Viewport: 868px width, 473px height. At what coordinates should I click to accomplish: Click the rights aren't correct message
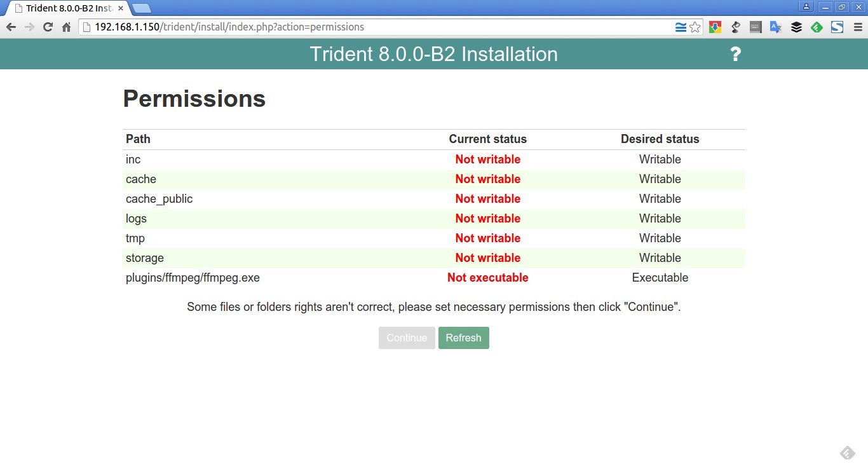point(434,306)
